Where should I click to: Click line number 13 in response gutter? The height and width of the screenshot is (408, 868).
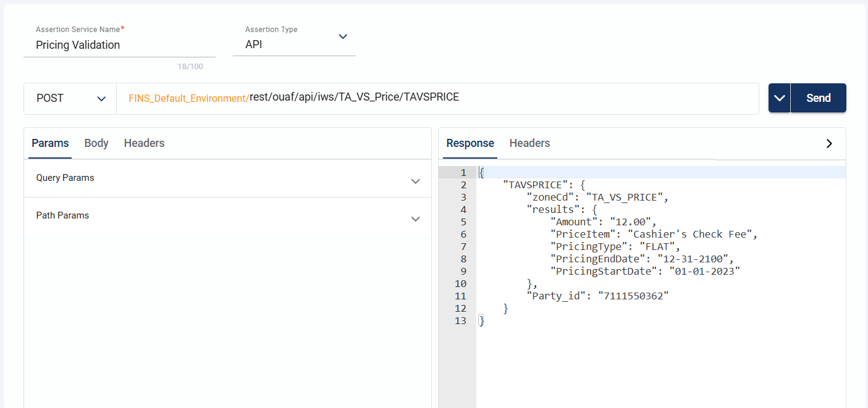click(460, 321)
